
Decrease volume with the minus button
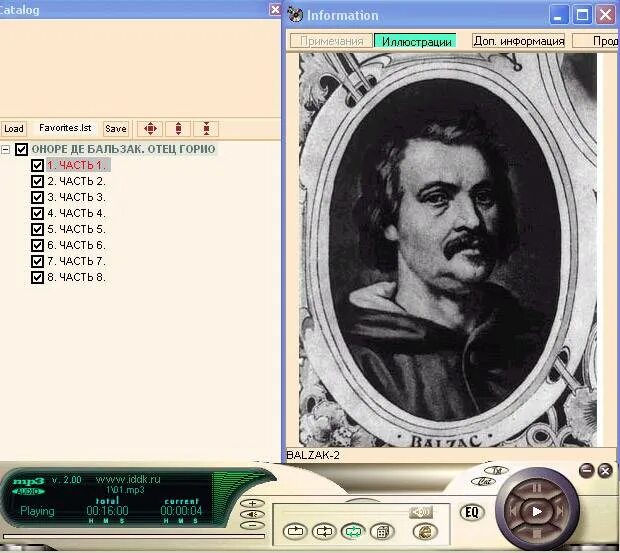[x=252, y=525]
